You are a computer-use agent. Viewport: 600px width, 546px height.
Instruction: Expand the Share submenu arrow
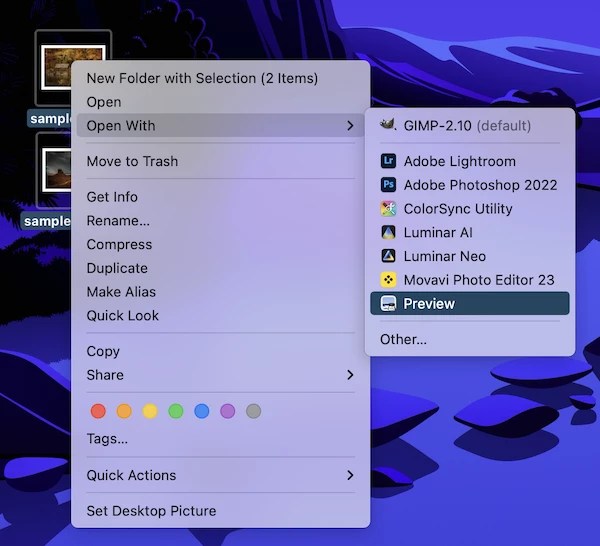[350, 375]
